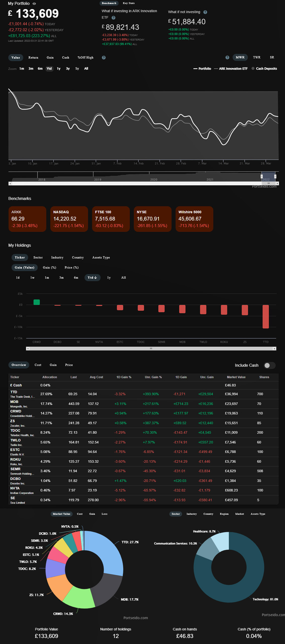Click navigator scrollbar right arrow
This screenshot has width=285, height=644.
click(x=277, y=184)
